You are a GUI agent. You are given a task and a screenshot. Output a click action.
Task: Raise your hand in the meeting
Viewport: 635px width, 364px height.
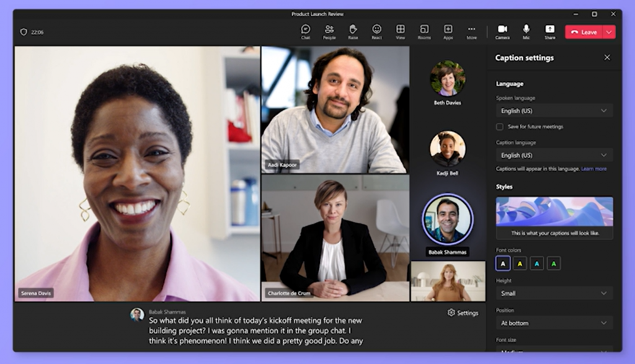[x=353, y=30]
